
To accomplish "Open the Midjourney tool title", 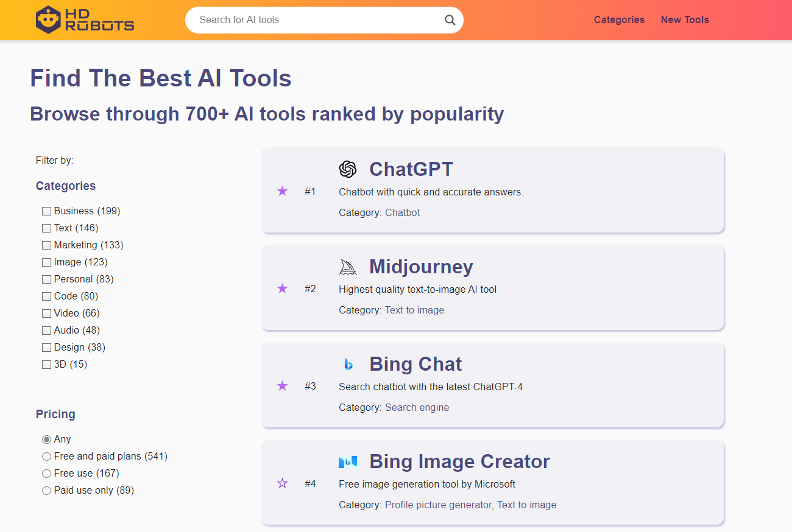I will click(421, 267).
